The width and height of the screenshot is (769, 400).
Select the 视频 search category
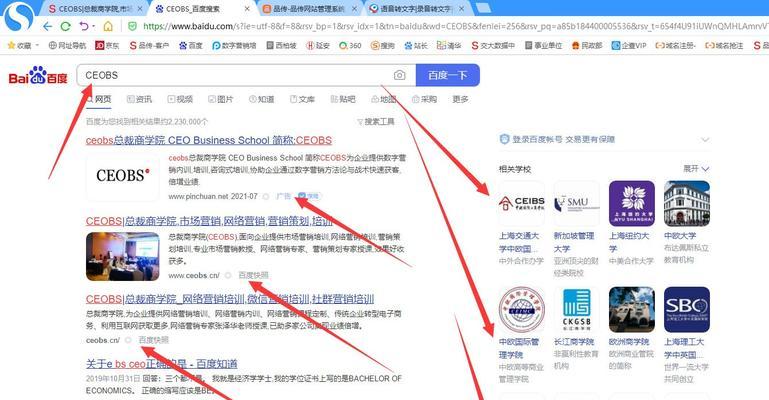click(x=180, y=99)
